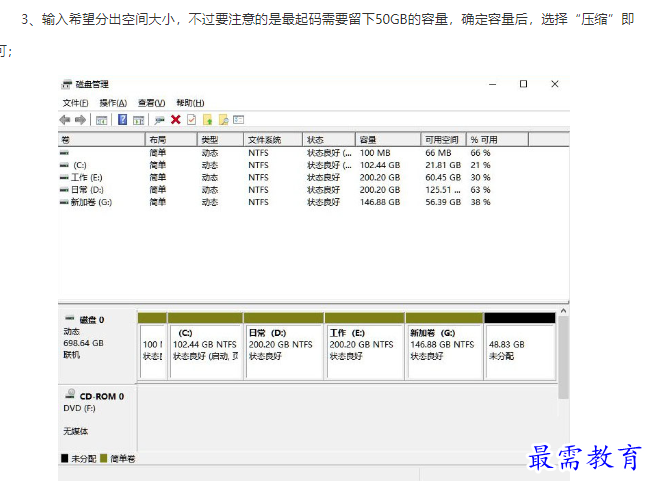Open the 帮助(H) menu

tap(190, 103)
